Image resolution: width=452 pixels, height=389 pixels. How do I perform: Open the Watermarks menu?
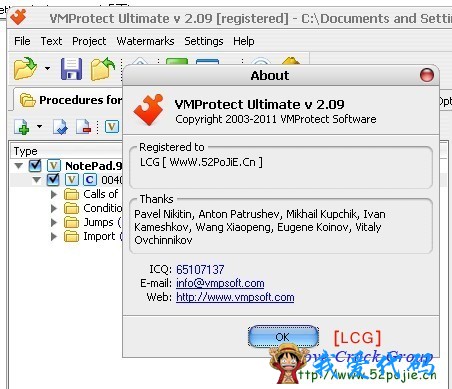tap(145, 41)
